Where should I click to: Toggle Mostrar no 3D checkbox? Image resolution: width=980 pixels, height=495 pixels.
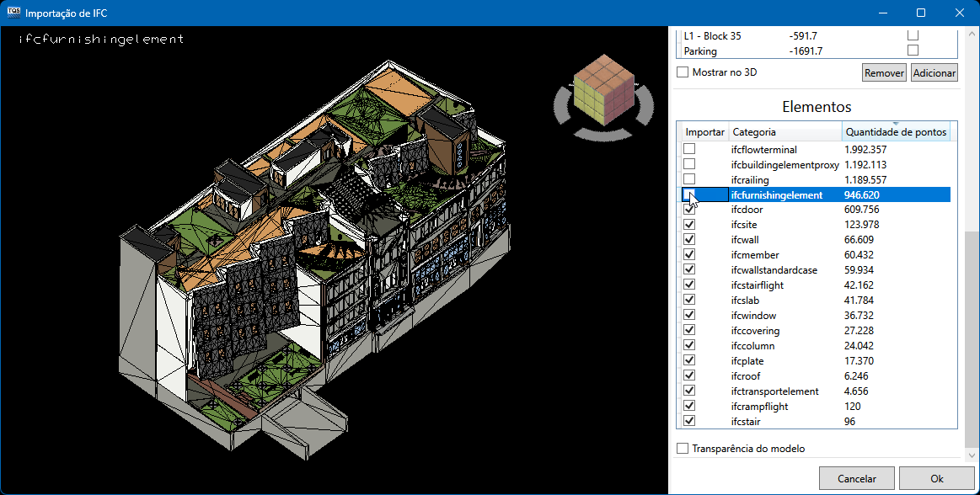tap(683, 72)
